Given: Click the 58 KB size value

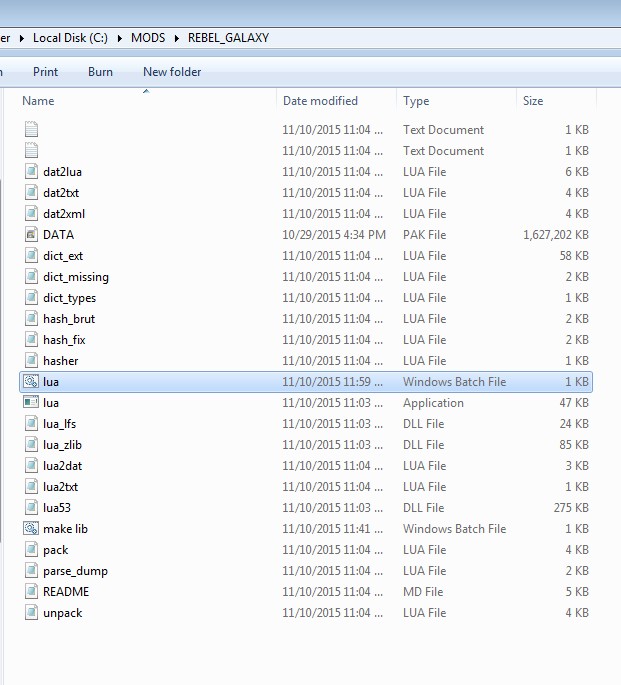Looking at the screenshot, I should tap(574, 256).
